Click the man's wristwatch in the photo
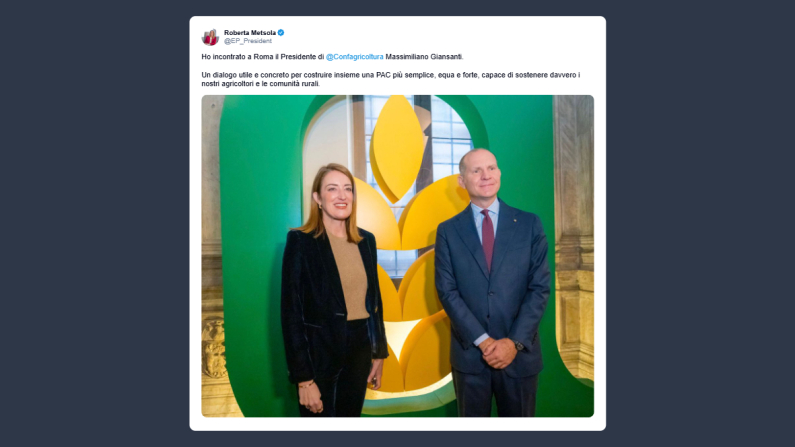The width and height of the screenshot is (795, 447). coord(519,346)
